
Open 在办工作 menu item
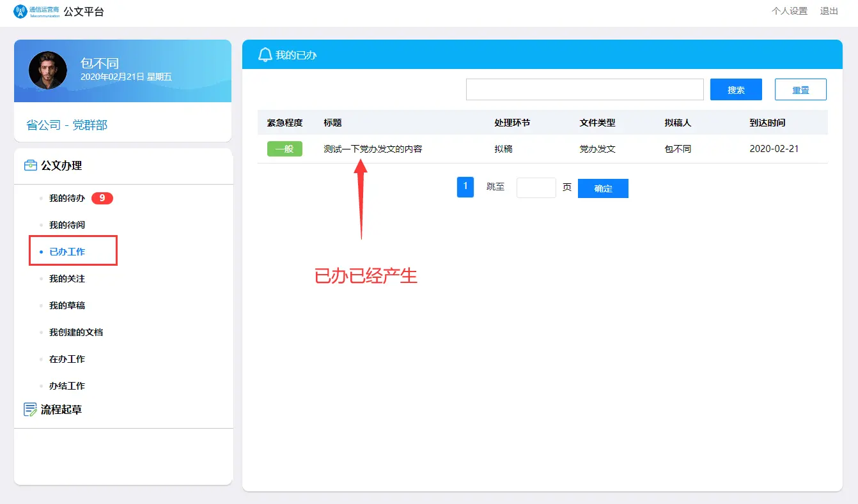(x=67, y=359)
